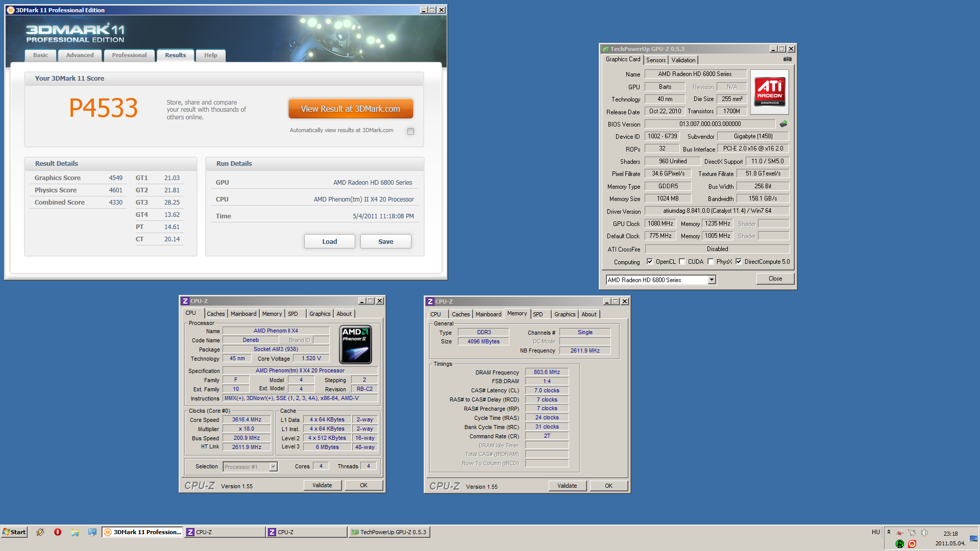This screenshot has height=551, width=980.
Task: Open the Mainboard tab in left CPU-Z
Action: pos(243,314)
